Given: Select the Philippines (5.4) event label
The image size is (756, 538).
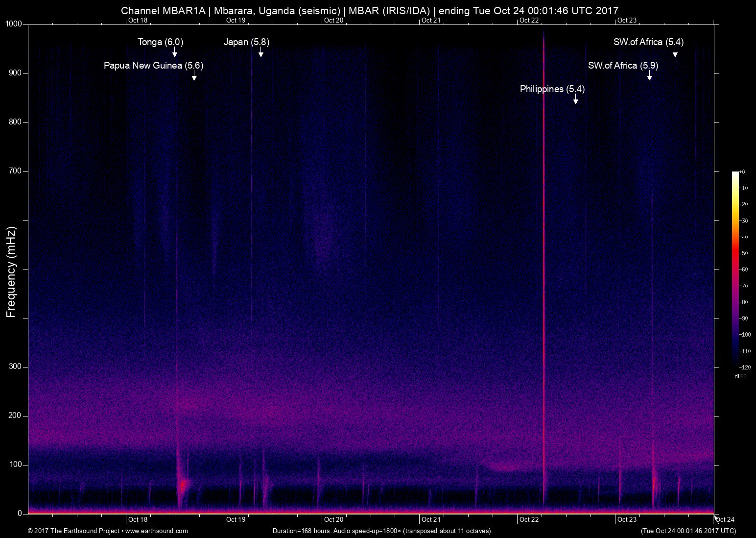Looking at the screenshot, I should [552, 89].
